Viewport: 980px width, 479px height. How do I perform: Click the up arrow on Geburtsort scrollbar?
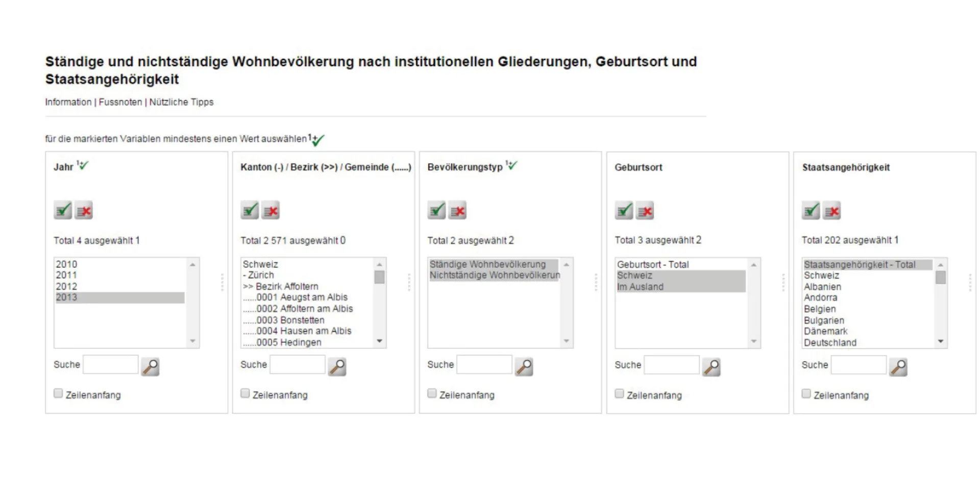[x=753, y=264]
